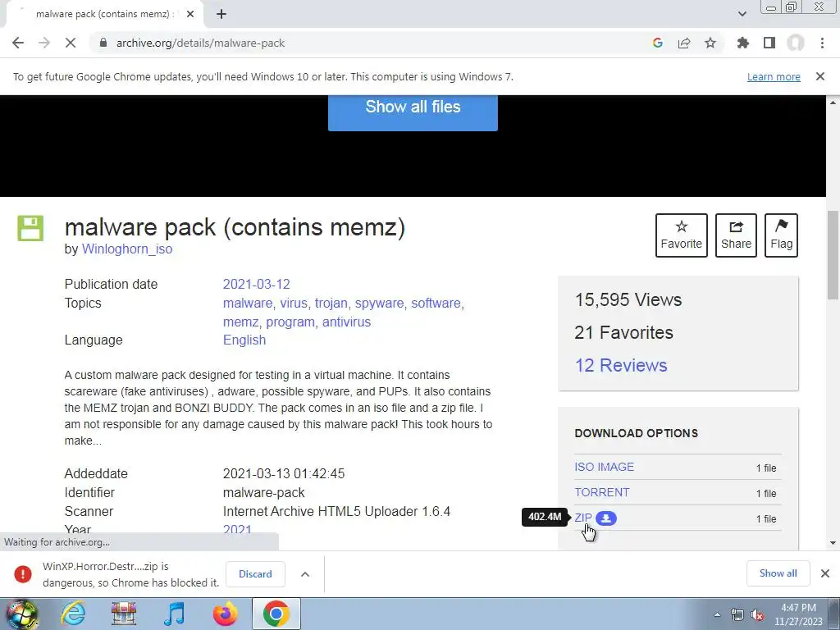Go back to the previous page
This screenshot has height=630, width=840.
click(18, 43)
